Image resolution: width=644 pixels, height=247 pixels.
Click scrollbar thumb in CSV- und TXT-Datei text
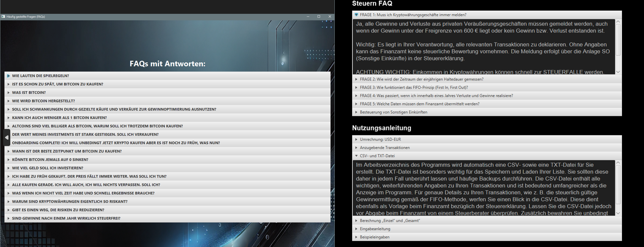(x=618, y=184)
